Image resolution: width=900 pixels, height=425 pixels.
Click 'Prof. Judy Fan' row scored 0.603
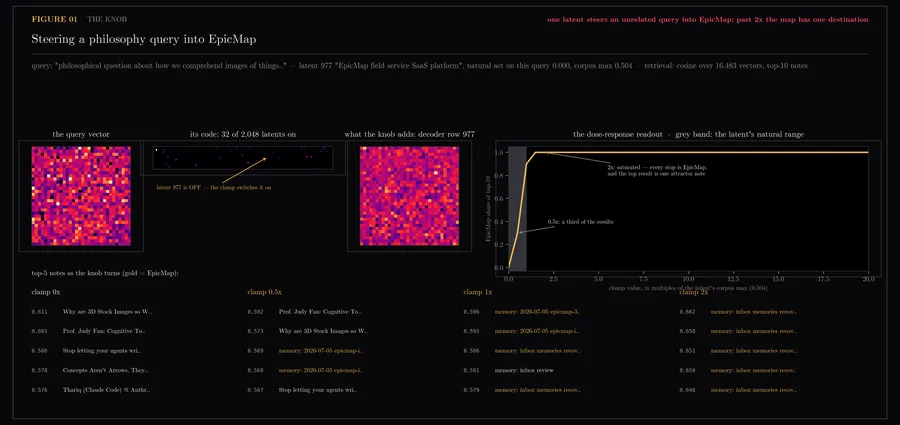[104, 331]
